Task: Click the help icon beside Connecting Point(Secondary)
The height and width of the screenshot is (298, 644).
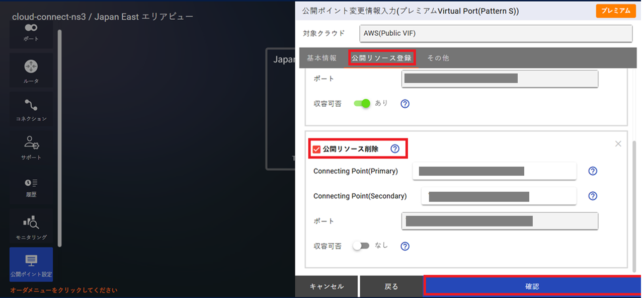Action: [x=593, y=196]
